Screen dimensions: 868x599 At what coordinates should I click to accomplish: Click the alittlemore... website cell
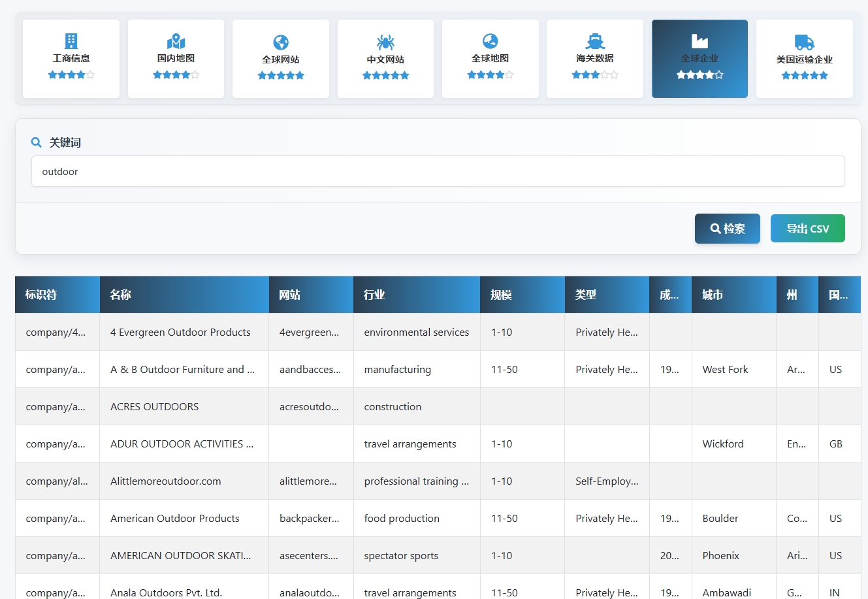coord(311,481)
